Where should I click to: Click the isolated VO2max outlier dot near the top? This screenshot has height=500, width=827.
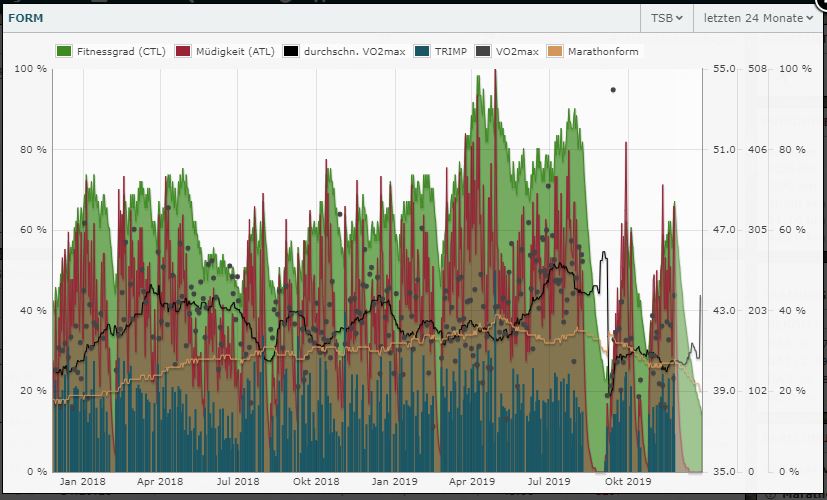[613, 90]
